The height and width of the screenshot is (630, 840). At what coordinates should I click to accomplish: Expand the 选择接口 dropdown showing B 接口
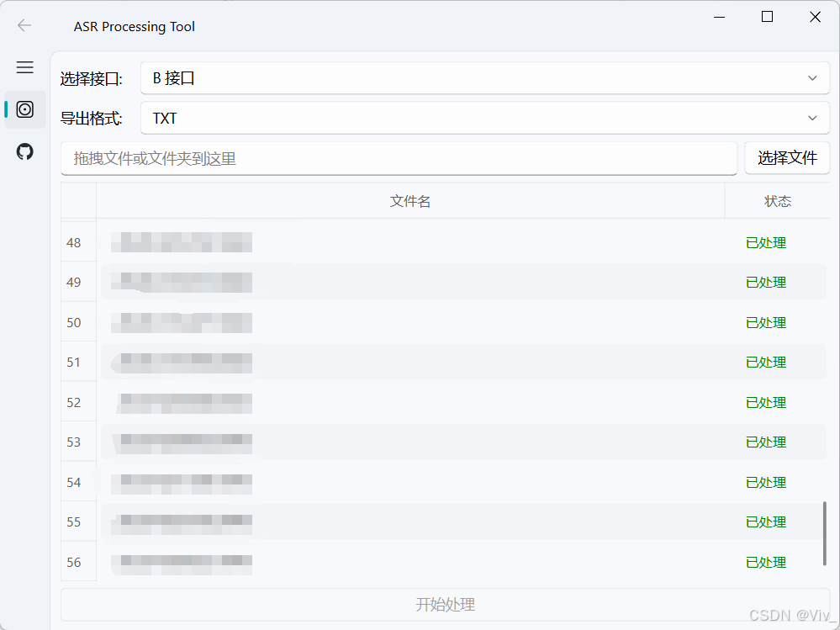[x=484, y=77]
